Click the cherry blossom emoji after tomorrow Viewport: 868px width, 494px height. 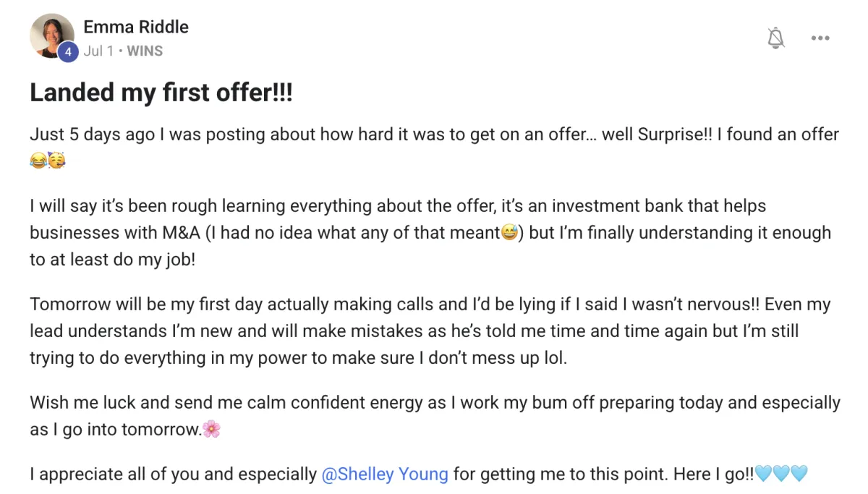[211, 430]
